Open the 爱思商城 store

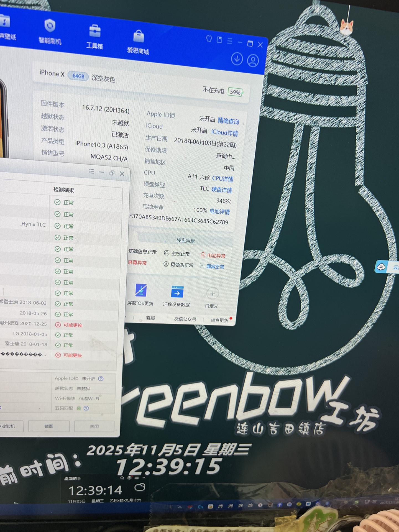[x=138, y=42]
